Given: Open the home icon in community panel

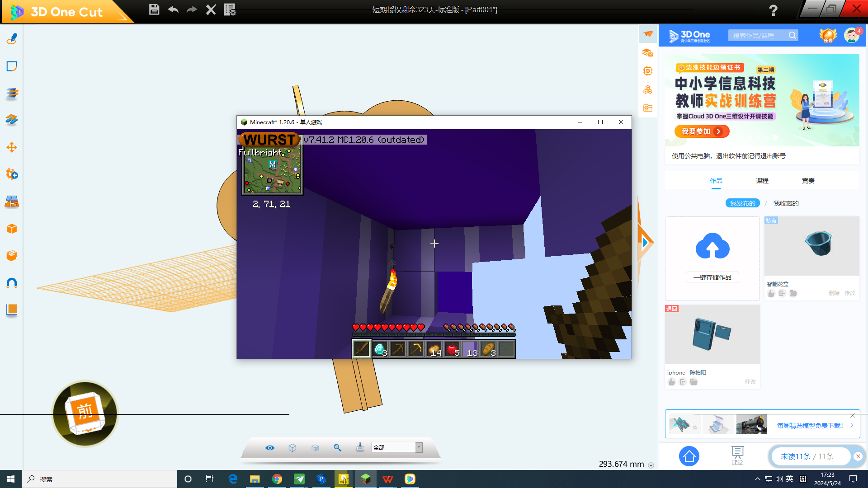Looking at the screenshot, I should pyautogui.click(x=689, y=456).
